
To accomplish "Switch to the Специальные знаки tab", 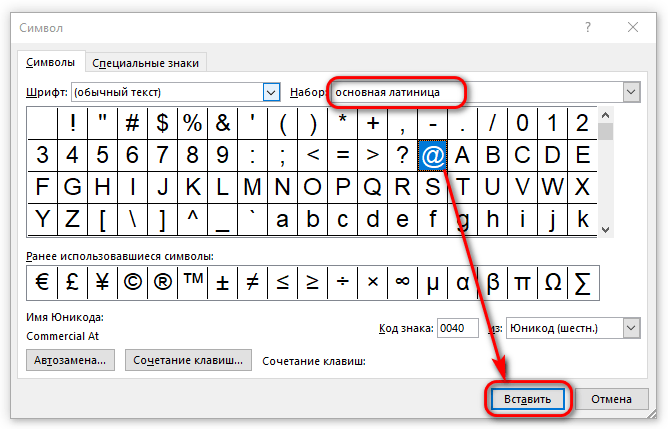I will click(x=145, y=63).
